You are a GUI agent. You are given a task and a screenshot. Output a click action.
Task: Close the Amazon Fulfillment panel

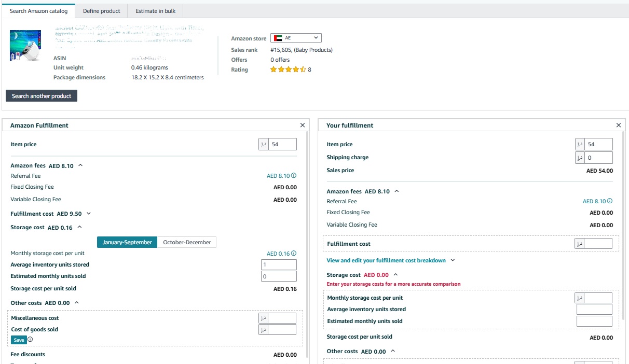(303, 125)
